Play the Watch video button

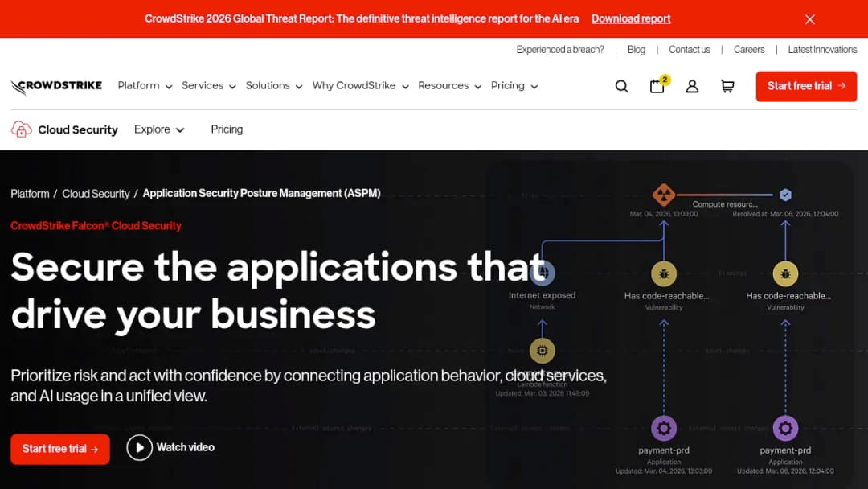[x=170, y=447]
